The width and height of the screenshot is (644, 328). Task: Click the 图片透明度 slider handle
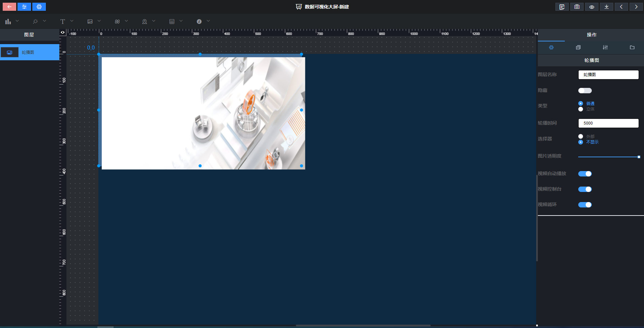tap(639, 157)
